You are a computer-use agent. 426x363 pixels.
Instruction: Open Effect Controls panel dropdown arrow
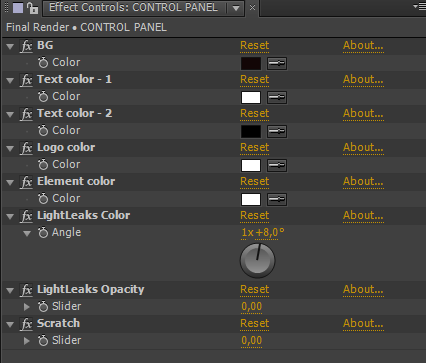[236, 8]
